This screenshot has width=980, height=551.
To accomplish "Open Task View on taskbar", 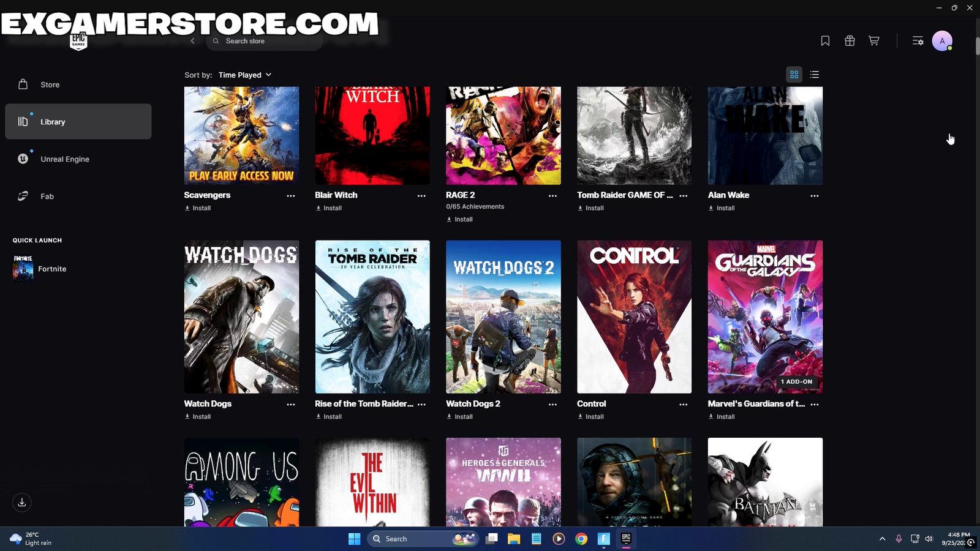I will [x=492, y=539].
